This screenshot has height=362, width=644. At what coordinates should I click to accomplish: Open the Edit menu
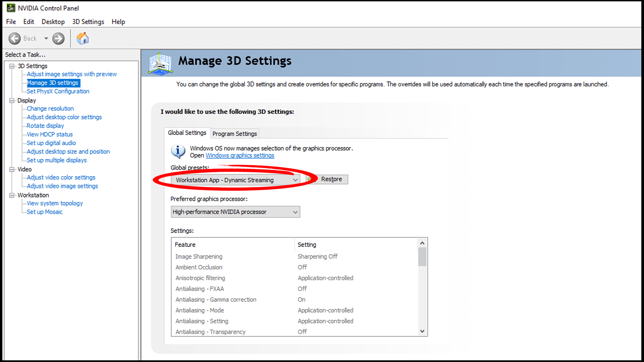coord(29,22)
